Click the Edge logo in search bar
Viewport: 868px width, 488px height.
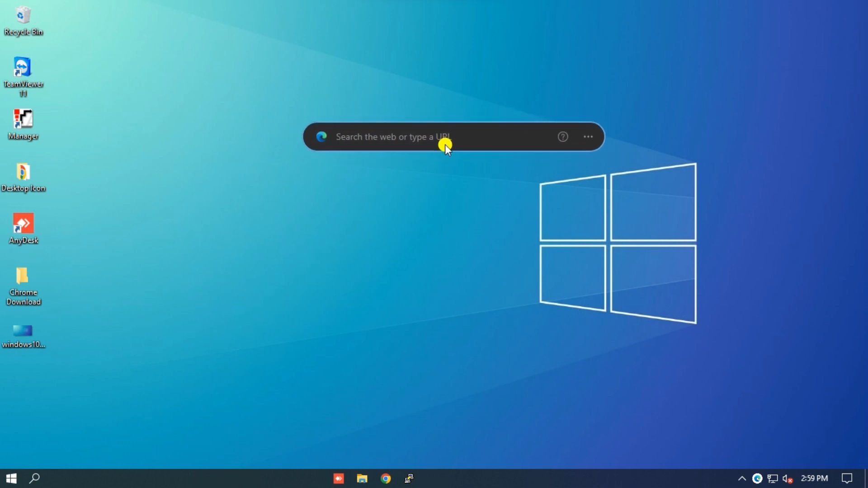pyautogui.click(x=321, y=137)
